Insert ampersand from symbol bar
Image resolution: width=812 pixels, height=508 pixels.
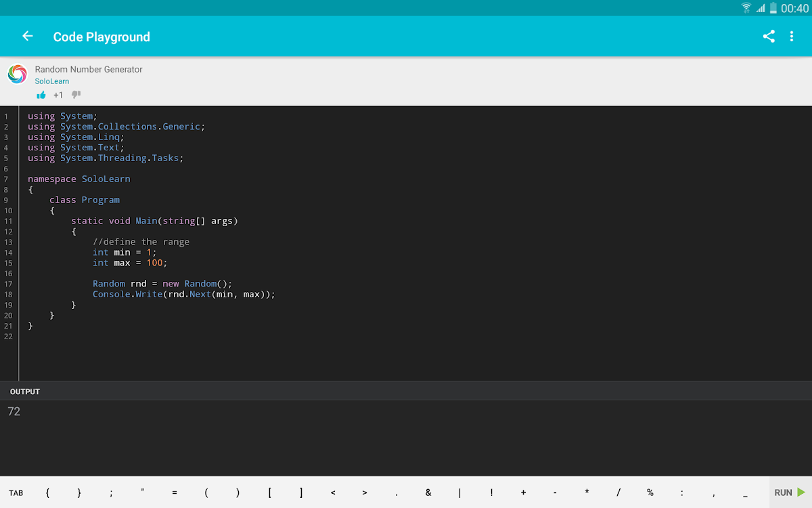[428, 492]
